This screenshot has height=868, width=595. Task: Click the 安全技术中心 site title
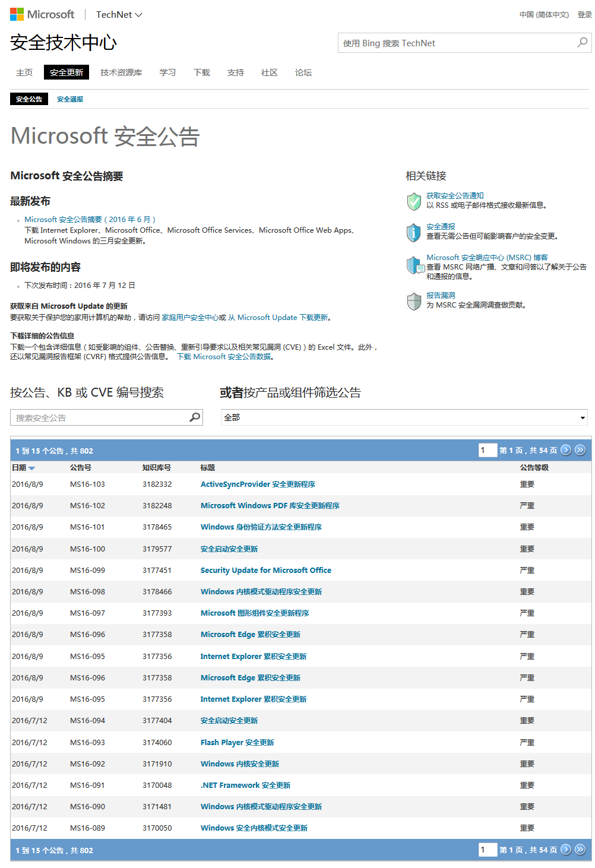64,43
